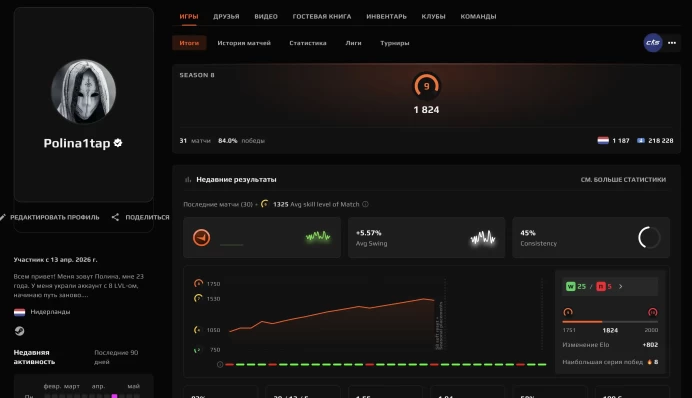Click the Consistency circular progress ring

coord(649,237)
